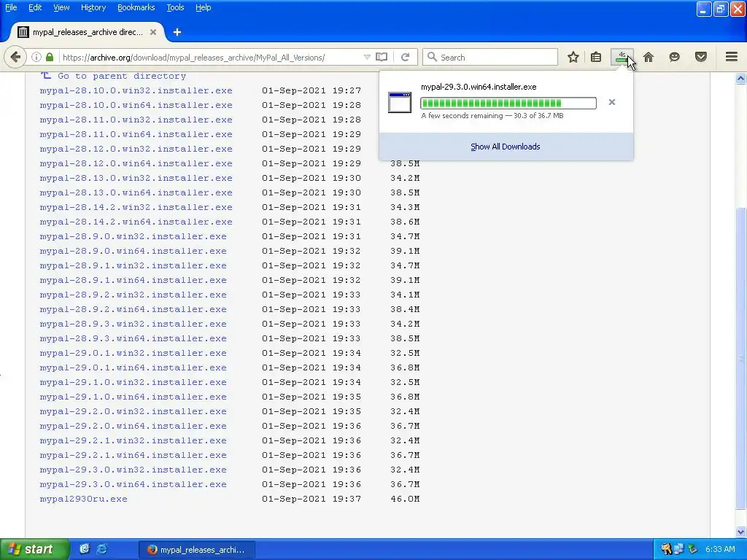Download mypal-29.0.1.win64.installer.exe

click(133, 367)
